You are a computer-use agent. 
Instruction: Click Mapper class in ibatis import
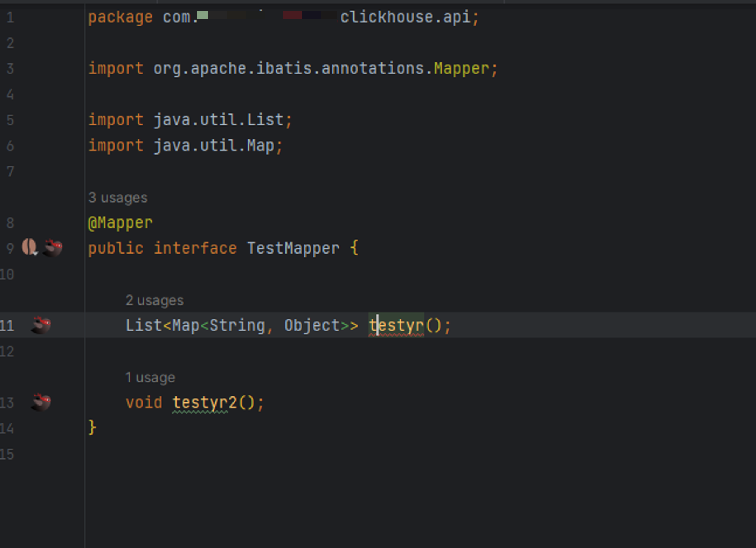coord(461,69)
